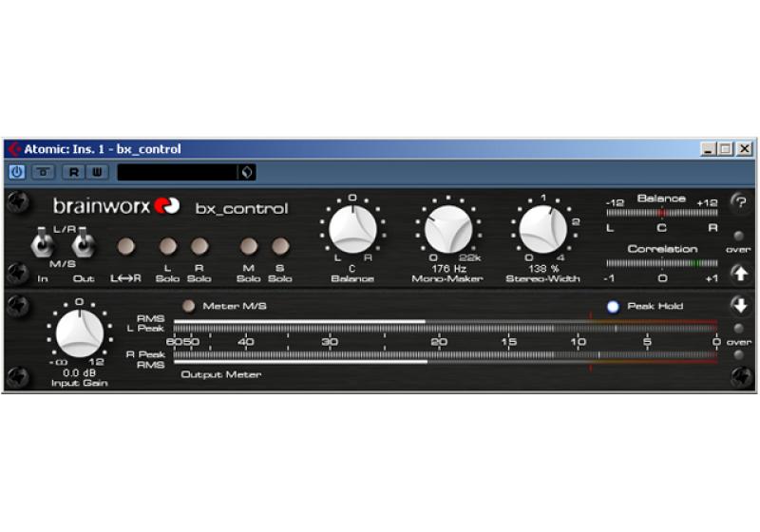Enable the S Solo button
760x532 pixels.
pos(280,247)
